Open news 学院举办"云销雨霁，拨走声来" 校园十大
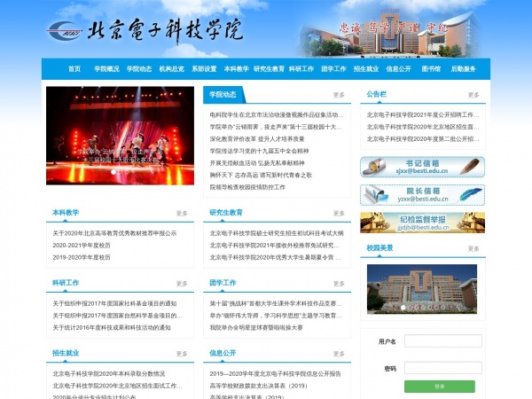 tap(276, 127)
